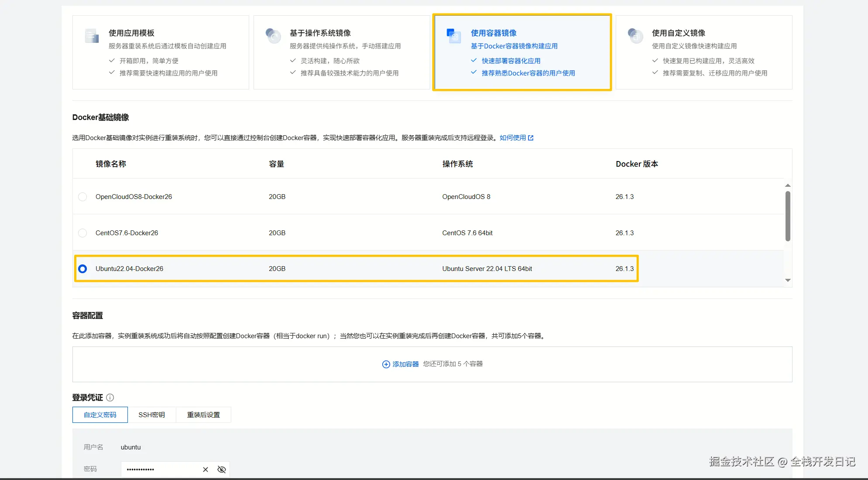868x480 pixels.
Task: Click the container image card icon
Action: pyautogui.click(x=454, y=36)
